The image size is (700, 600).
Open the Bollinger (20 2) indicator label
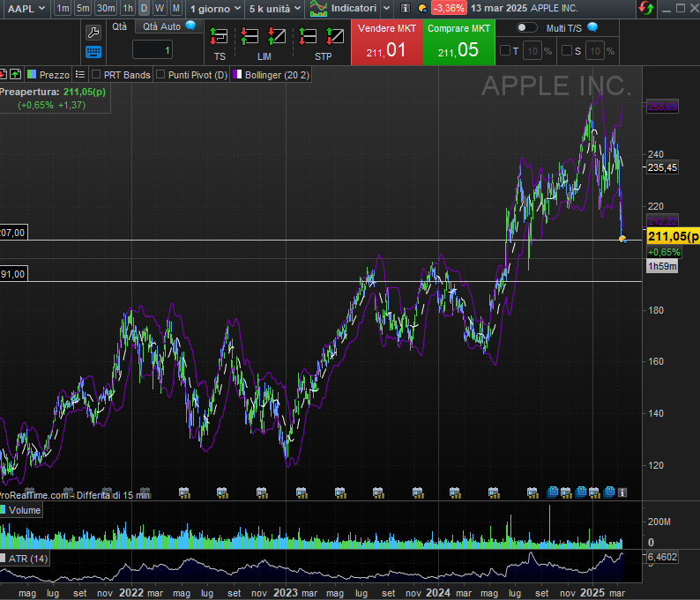[277, 75]
